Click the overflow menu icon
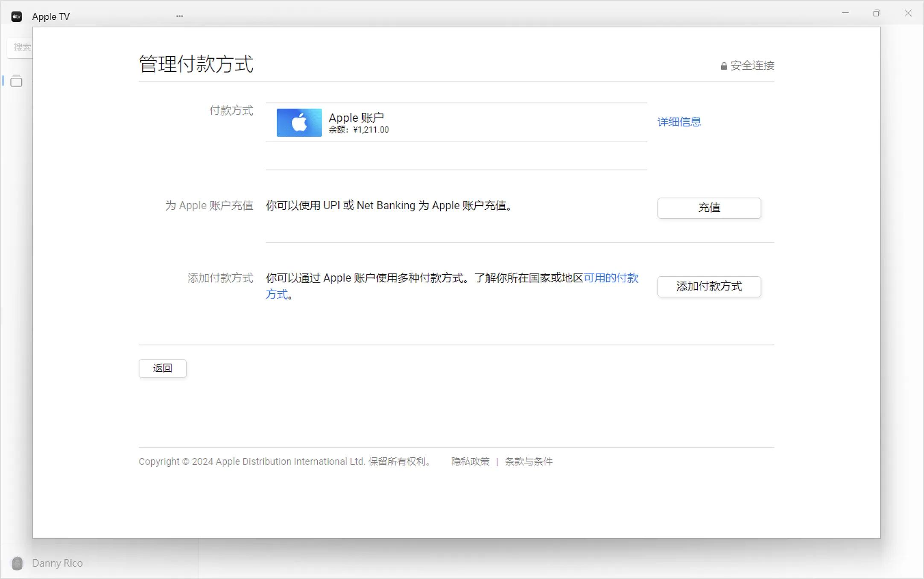924x579 pixels. click(178, 16)
